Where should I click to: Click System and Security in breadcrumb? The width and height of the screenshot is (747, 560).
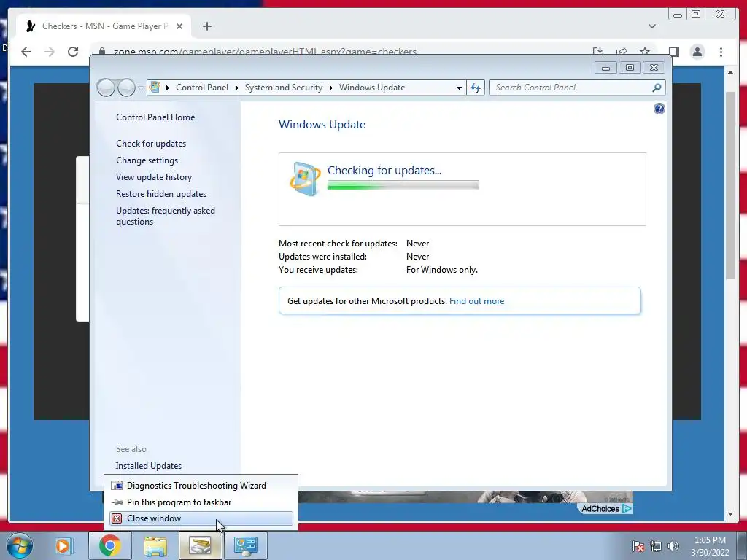[284, 87]
